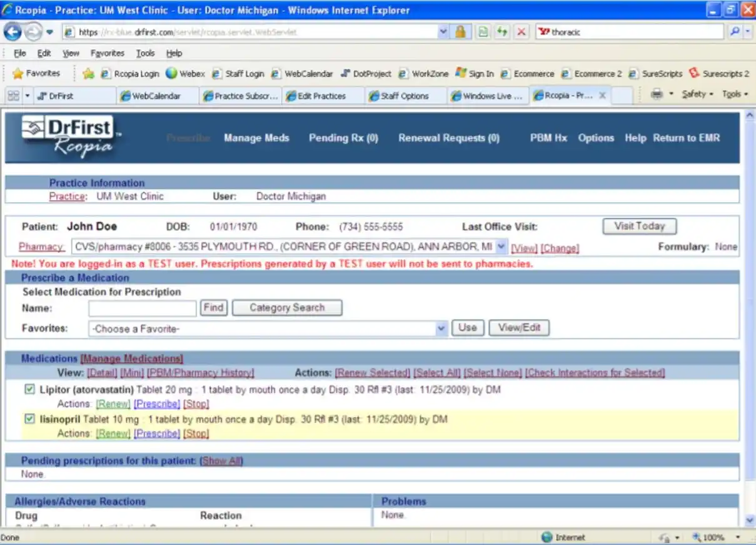Open the address bar history dropdown
Screen dimensions: 756x545
coord(443,31)
